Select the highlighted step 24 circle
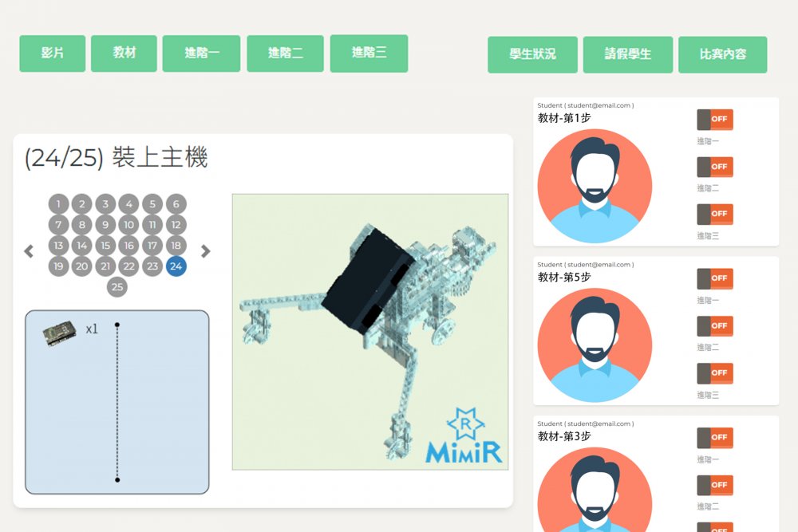 (x=176, y=266)
